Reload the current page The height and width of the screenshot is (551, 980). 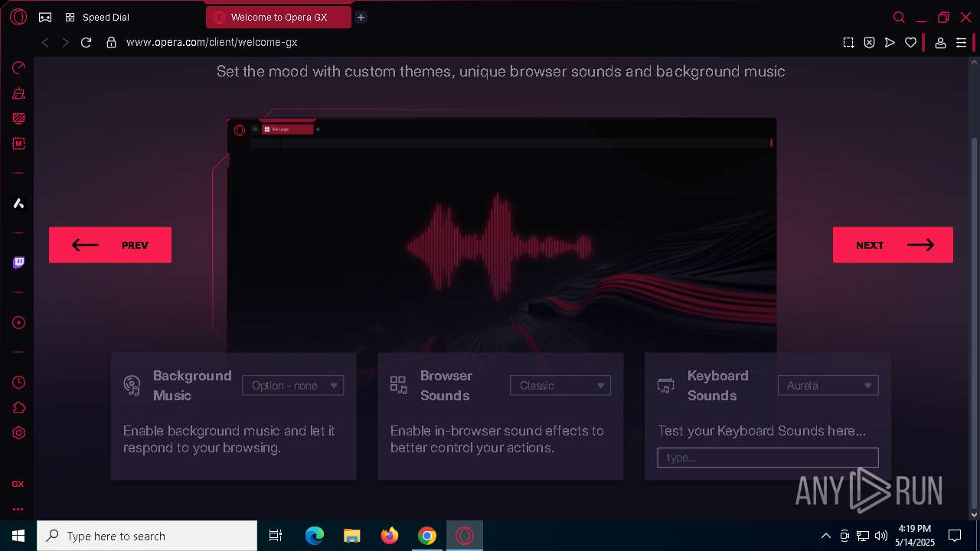(86, 43)
